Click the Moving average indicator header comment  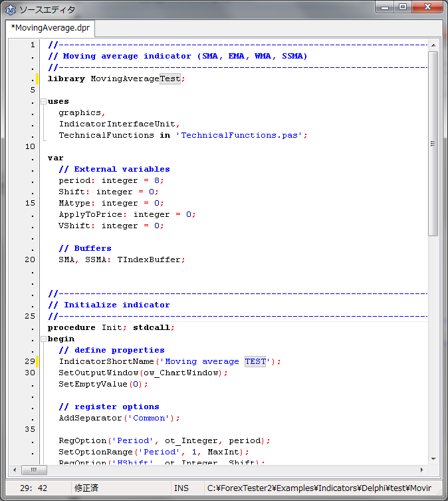177,57
